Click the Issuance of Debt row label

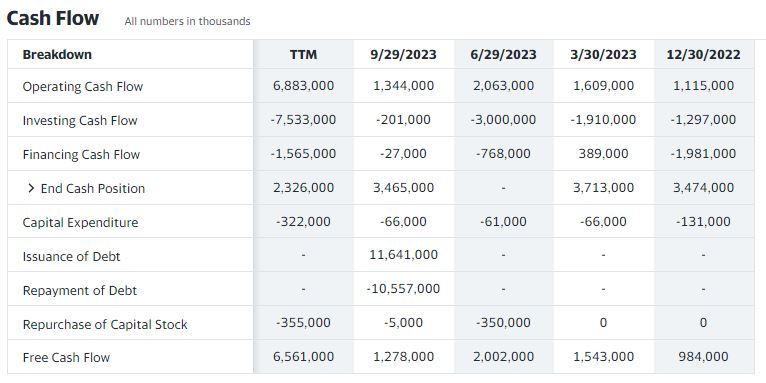[71, 256]
